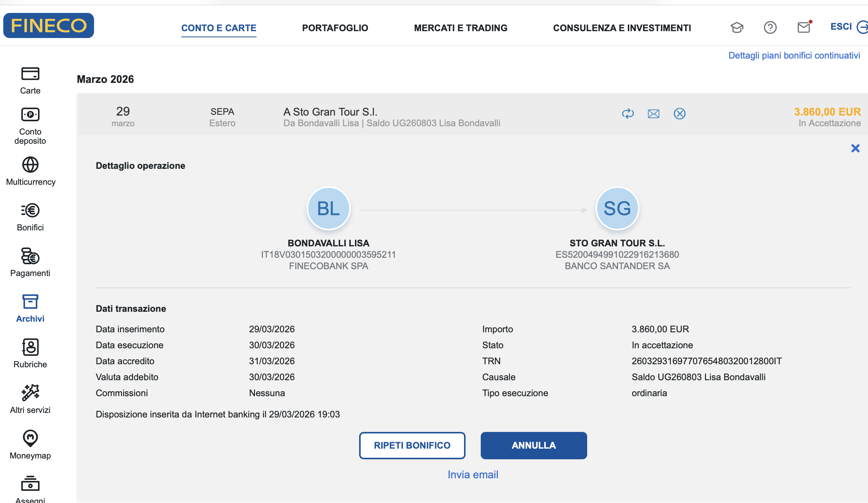Open the help question mark icon
Image resolution: width=868 pixels, height=503 pixels.
(770, 27)
